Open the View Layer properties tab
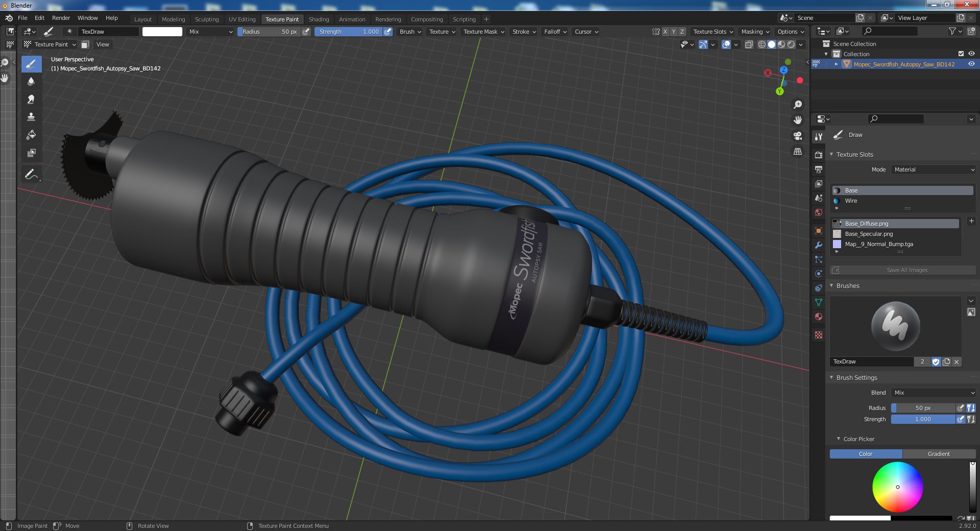Viewport: 980px width, 531px height. click(x=819, y=183)
